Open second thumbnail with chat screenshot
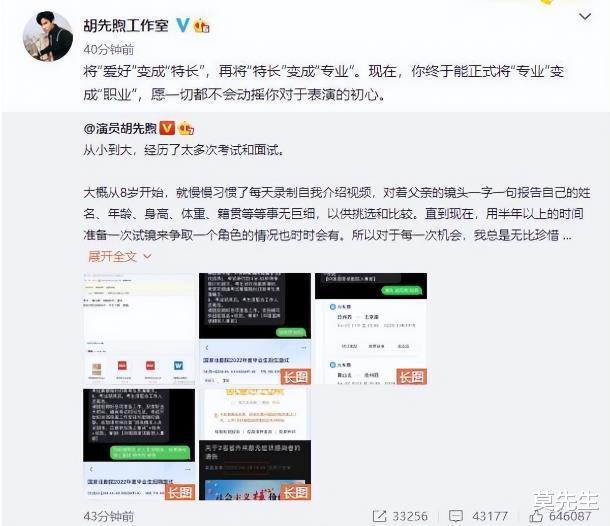 click(255, 329)
